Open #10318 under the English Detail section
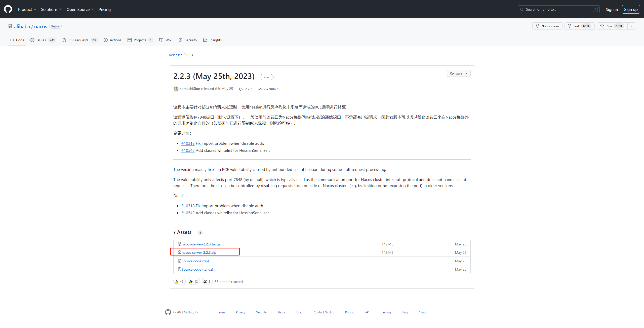 (x=188, y=206)
